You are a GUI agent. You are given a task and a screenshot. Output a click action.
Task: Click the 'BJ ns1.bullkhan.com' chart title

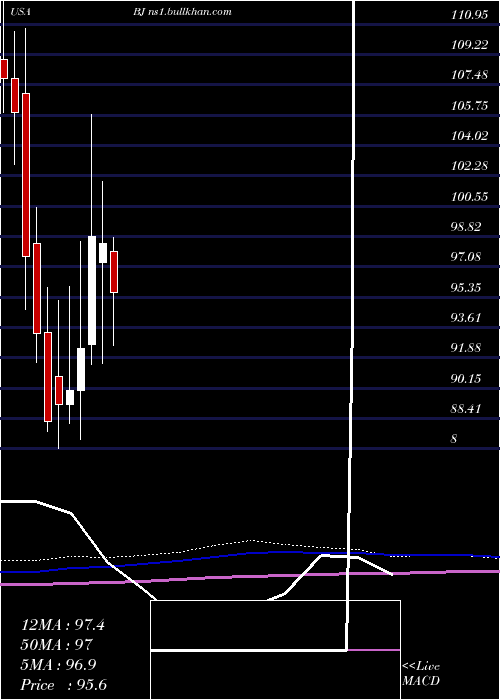point(182,12)
